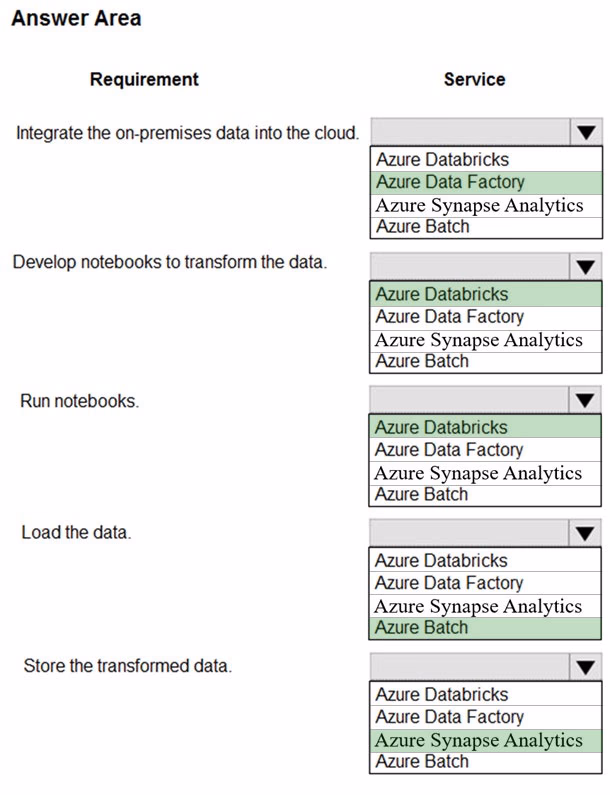
Task: Select Azure Data Factory for integrating on-premises data
Action: [486, 183]
